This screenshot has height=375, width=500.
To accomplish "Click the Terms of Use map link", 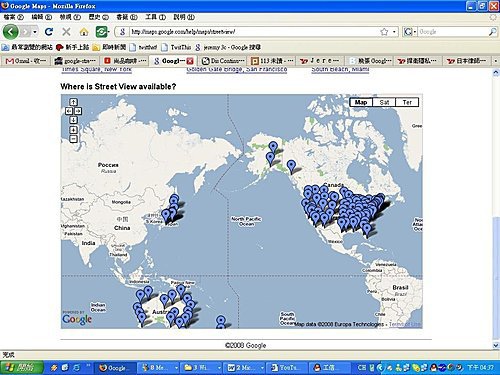I will coord(405,324).
